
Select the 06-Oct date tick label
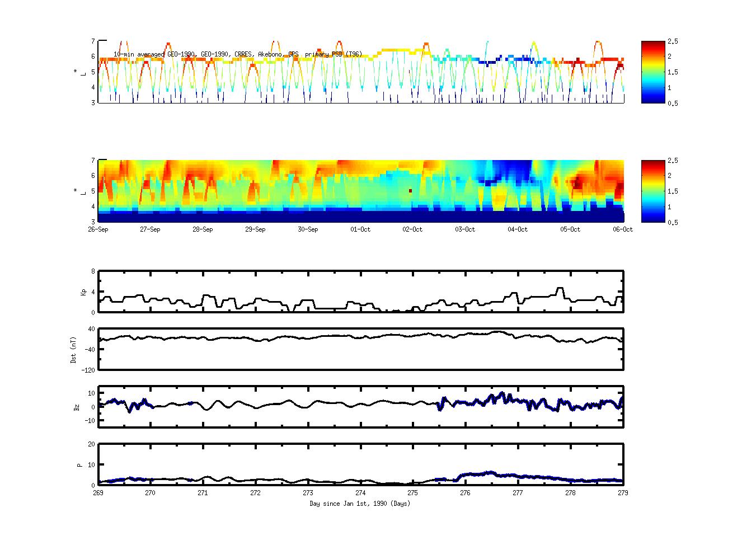tap(622, 229)
